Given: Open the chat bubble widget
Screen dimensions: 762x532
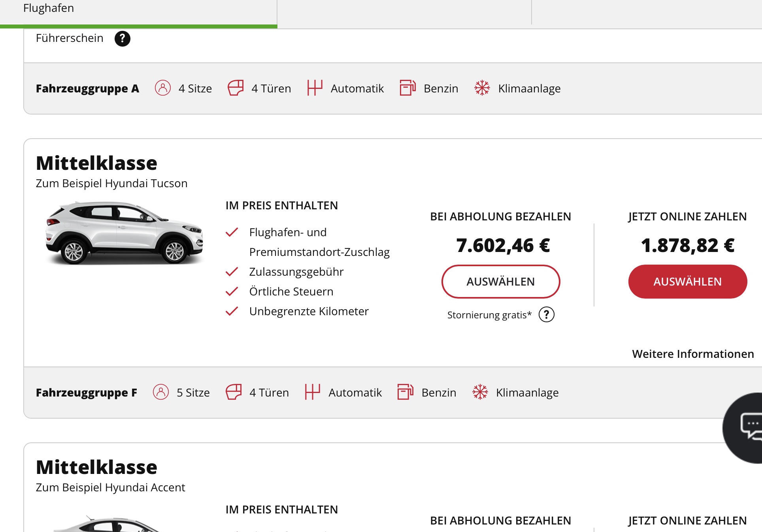Looking at the screenshot, I should coord(748,427).
